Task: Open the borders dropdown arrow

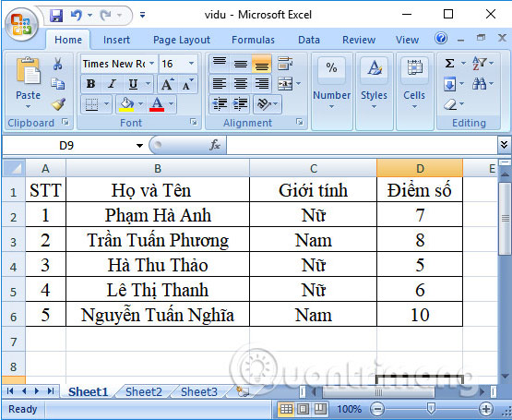Action: click(106, 104)
